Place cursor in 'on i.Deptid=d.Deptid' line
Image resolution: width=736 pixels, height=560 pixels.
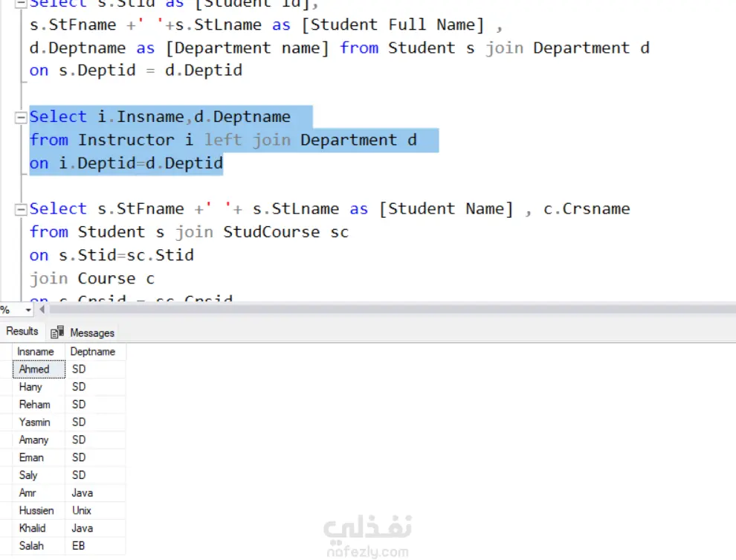(x=126, y=164)
